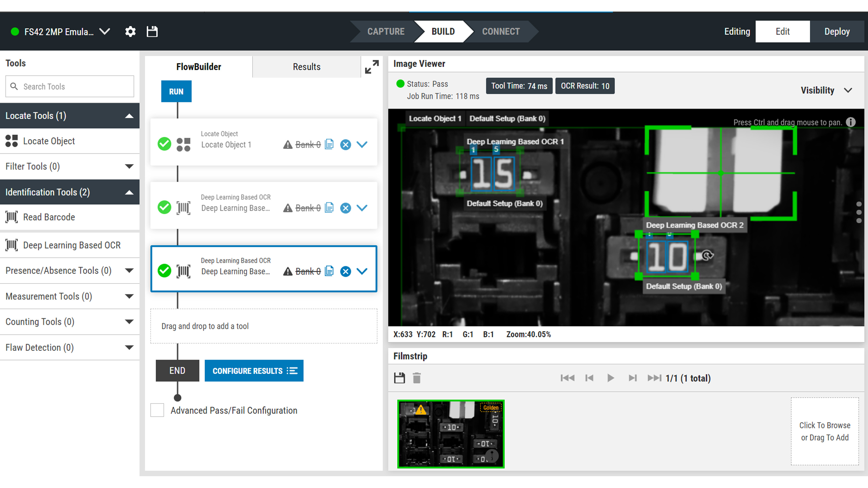Expand FlowBuilder to fullscreen view
This screenshot has height=488, width=868.
pos(372,66)
